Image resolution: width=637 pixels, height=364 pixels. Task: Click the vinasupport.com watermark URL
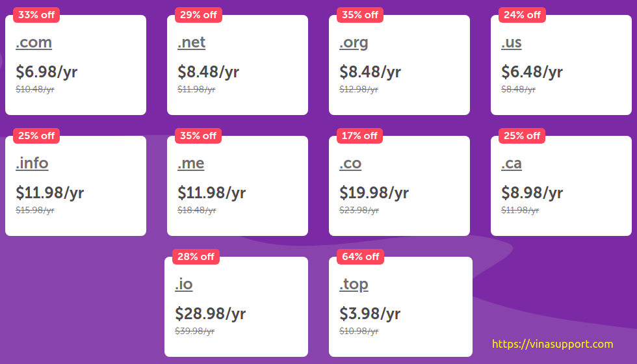(552, 344)
